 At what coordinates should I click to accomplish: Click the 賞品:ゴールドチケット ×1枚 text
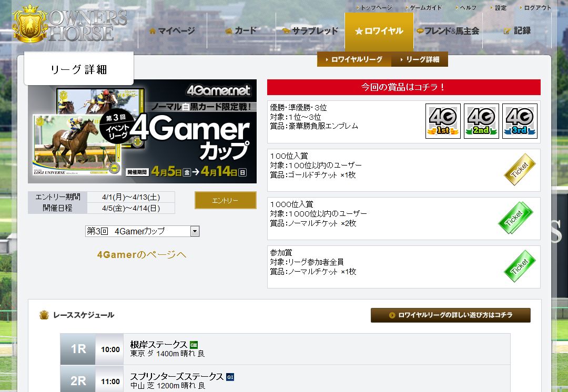pos(313,175)
